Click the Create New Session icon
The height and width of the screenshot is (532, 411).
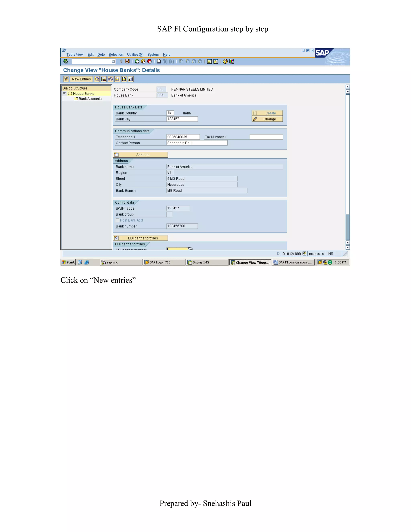coord(209,61)
